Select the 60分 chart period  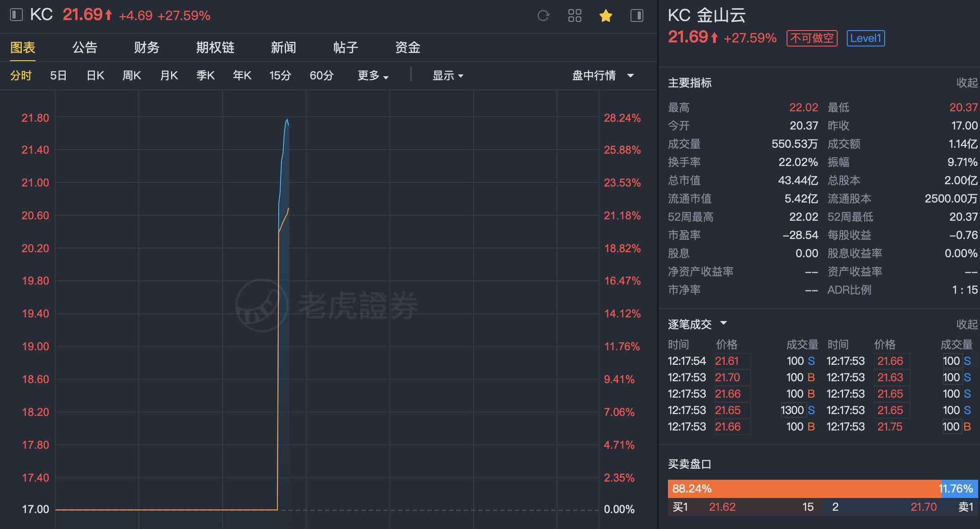(x=322, y=76)
